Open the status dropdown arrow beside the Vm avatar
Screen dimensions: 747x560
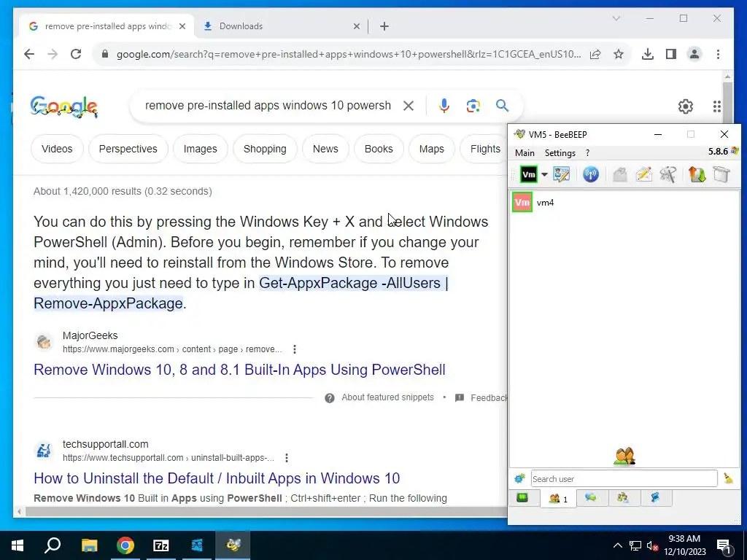pos(544,175)
